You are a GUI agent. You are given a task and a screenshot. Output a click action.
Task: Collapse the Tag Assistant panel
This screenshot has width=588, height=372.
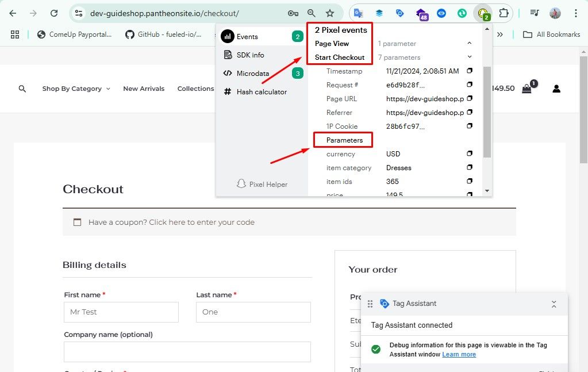tap(554, 304)
